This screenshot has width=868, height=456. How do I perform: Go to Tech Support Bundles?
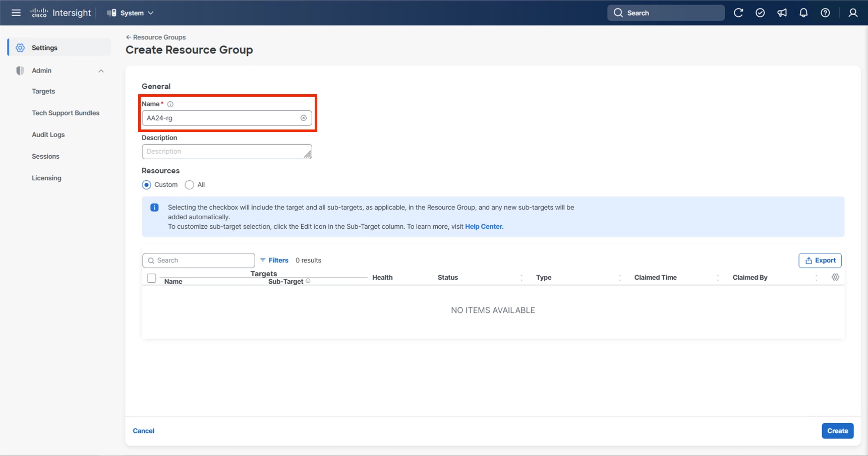click(66, 113)
